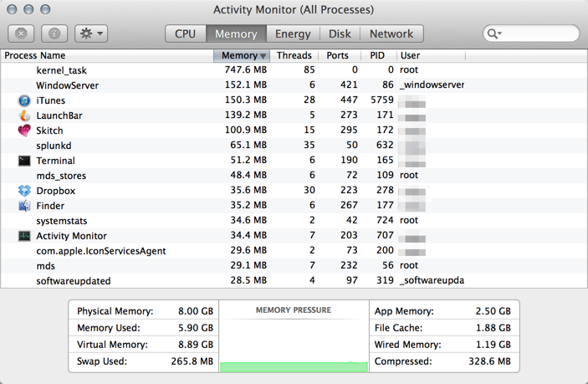Open the search magnifier options arrow
This screenshot has height=384, width=588.
pyautogui.click(x=494, y=33)
